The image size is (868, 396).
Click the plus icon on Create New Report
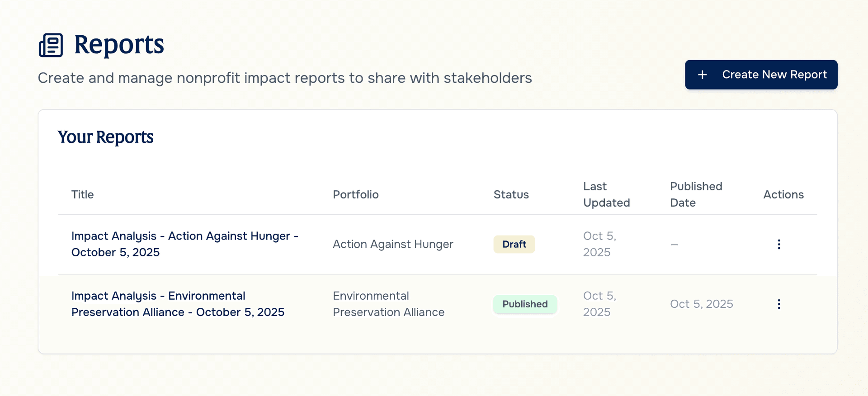coord(703,75)
